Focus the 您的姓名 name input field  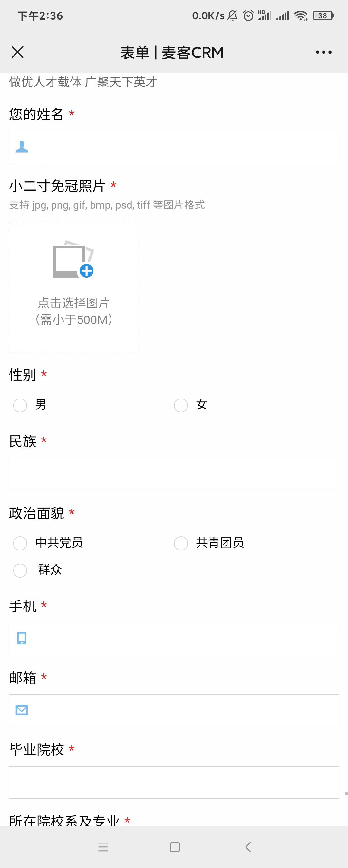click(x=182, y=147)
